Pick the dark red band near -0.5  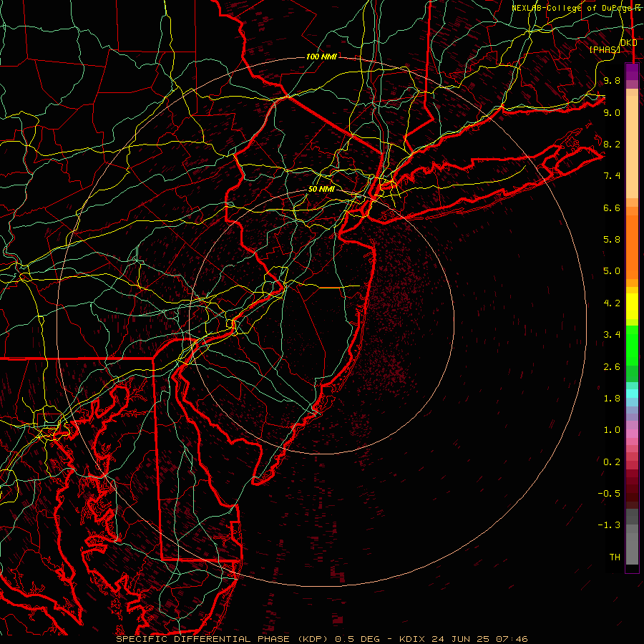(632, 493)
